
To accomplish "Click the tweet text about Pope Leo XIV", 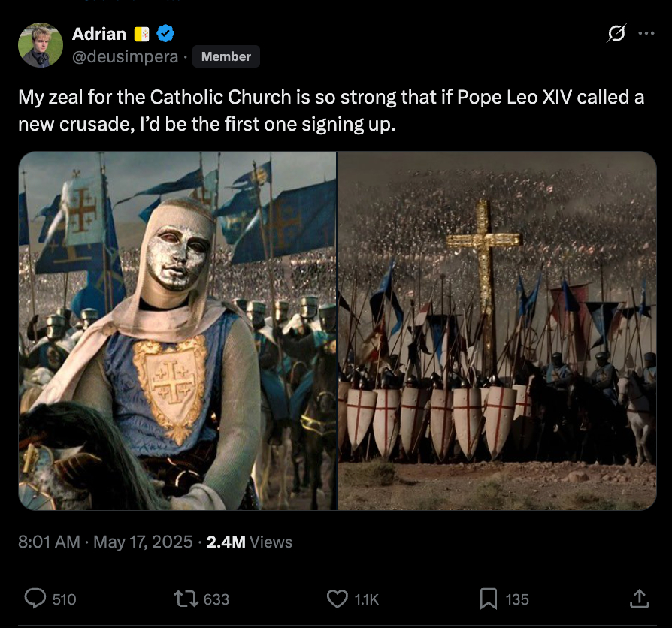I will [x=331, y=110].
